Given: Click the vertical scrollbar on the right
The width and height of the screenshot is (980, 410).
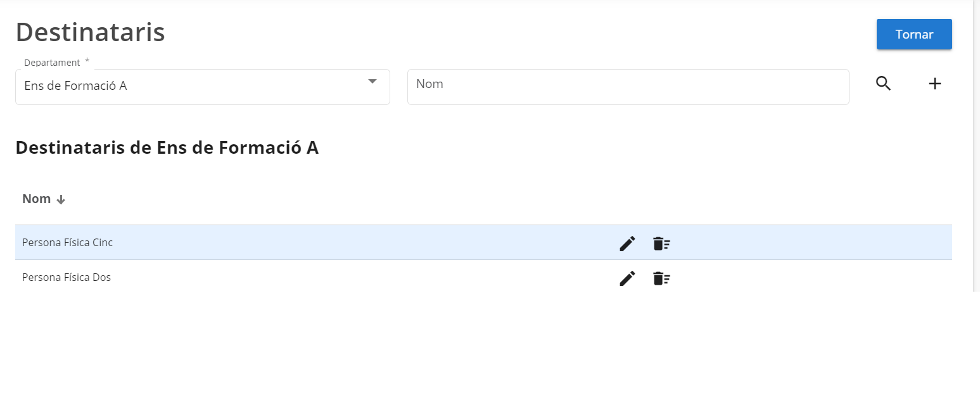Looking at the screenshot, I should 976,146.
